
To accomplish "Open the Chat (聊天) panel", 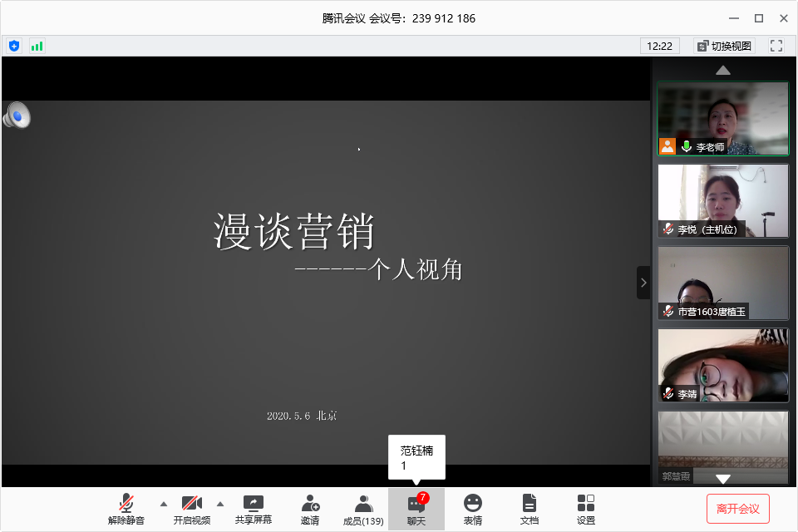I will pos(416,510).
